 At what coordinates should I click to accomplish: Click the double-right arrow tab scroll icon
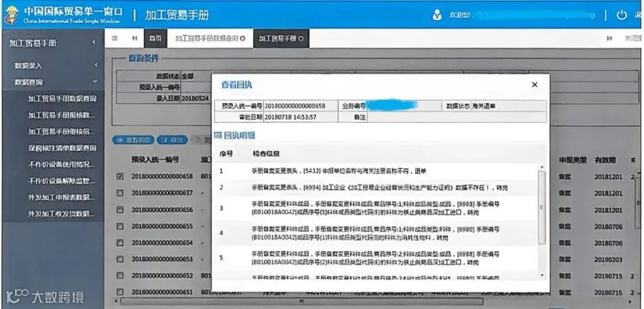(x=610, y=38)
